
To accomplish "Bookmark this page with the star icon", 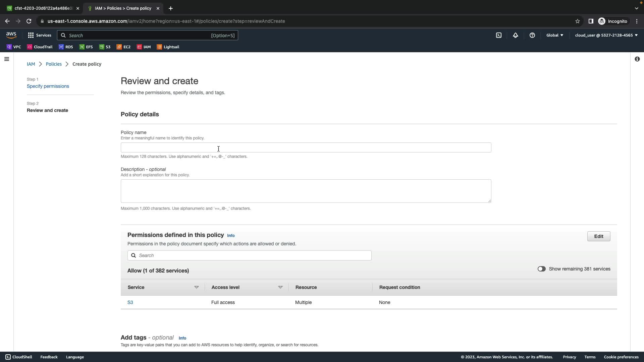I will pyautogui.click(x=578, y=21).
